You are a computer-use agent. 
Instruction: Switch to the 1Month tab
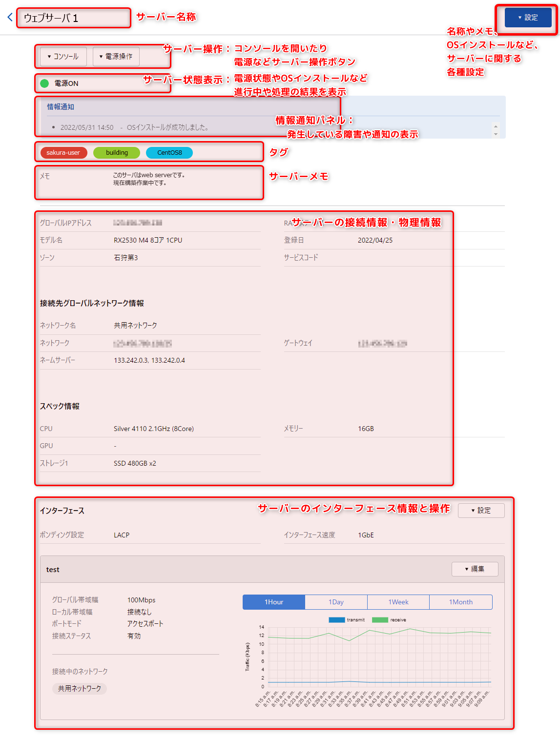(x=461, y=602)
